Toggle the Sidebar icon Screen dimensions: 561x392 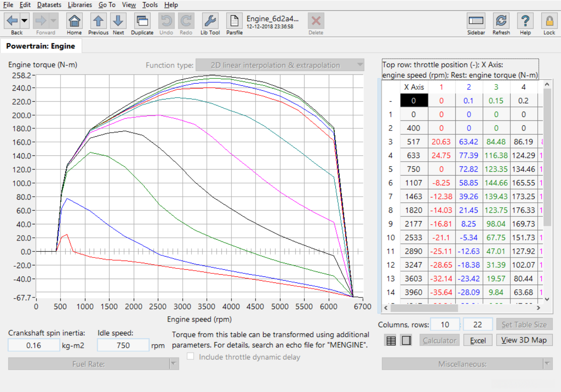click(476, 21)
